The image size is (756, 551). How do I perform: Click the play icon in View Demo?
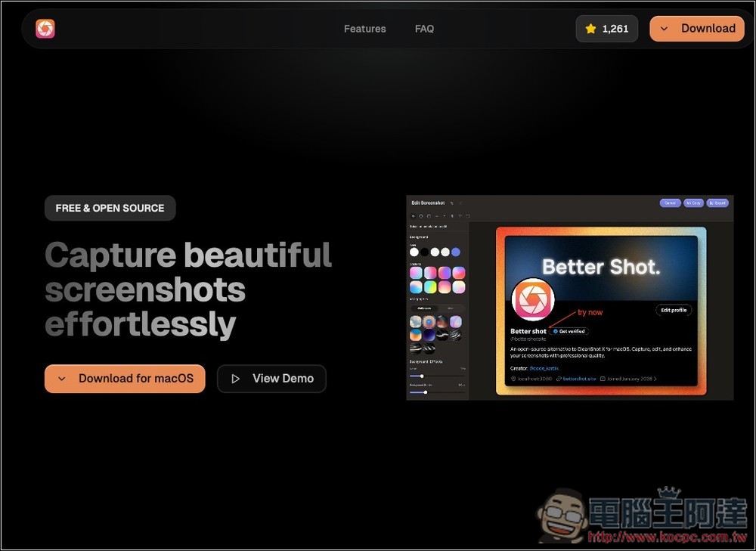point(236,379)
